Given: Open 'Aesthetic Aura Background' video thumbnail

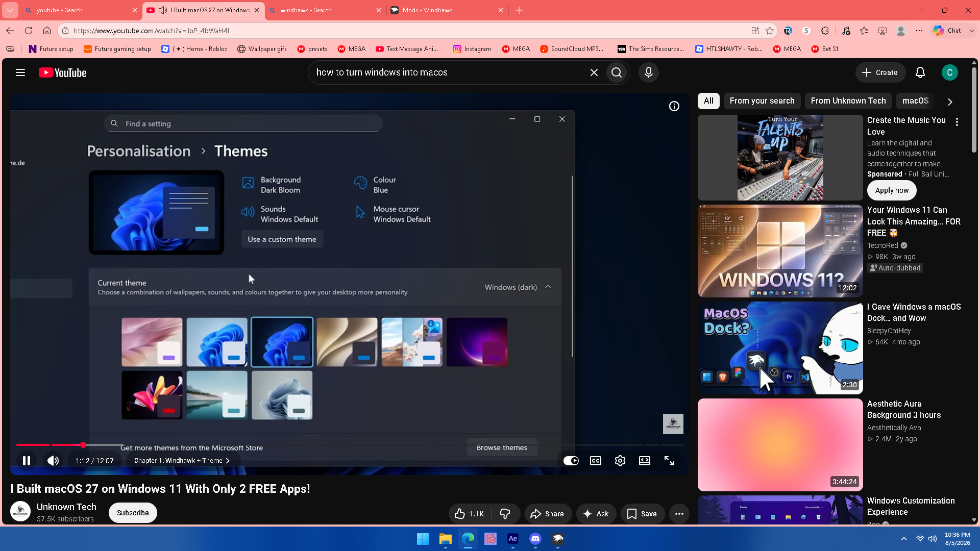Looking at the screenshot, I should pyautogui.click(x=780, y=445).
